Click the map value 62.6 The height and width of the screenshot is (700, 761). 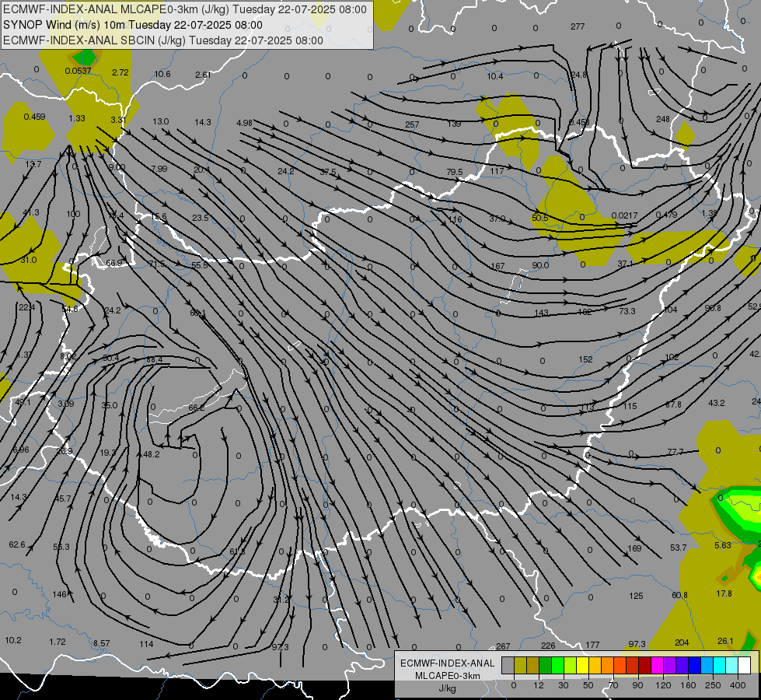tap(17, 544)
